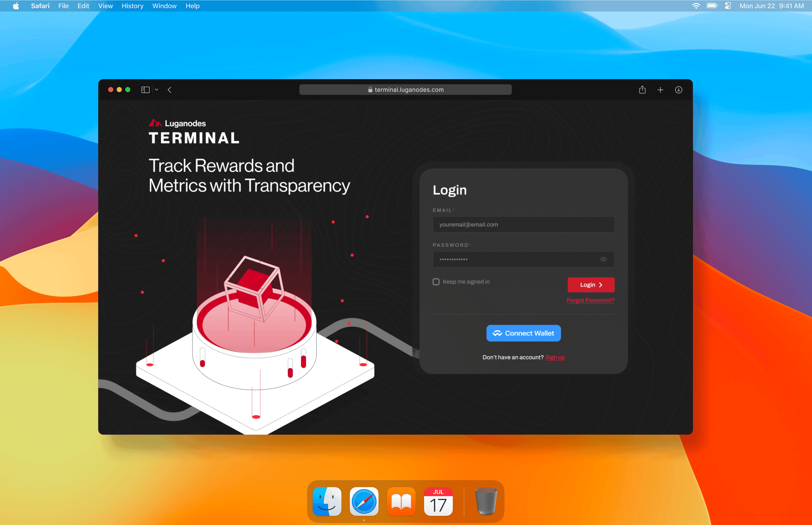Open the History menu
This screenshot has height=525, width=812.
coord(132,6)
